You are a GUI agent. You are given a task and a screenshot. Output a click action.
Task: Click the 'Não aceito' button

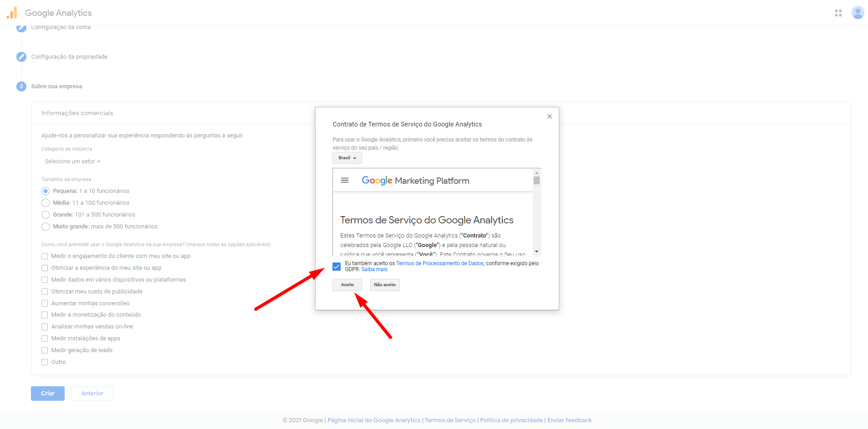[x=385, y=285]
